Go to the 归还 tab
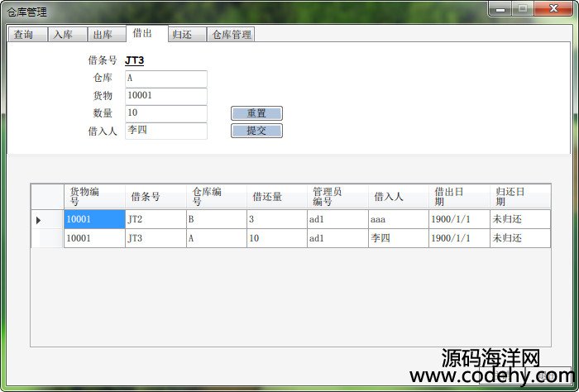The width and height of the screenshot is (579, 392). tap(187, 35)
